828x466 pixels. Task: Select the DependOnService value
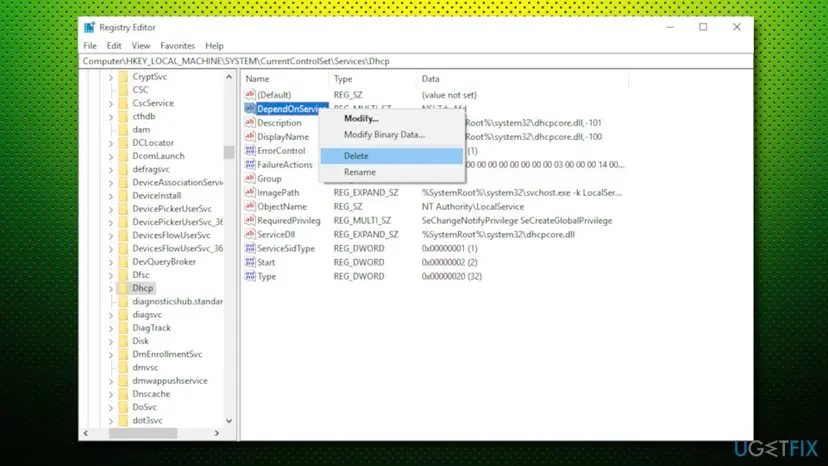[x=291, y=109]
